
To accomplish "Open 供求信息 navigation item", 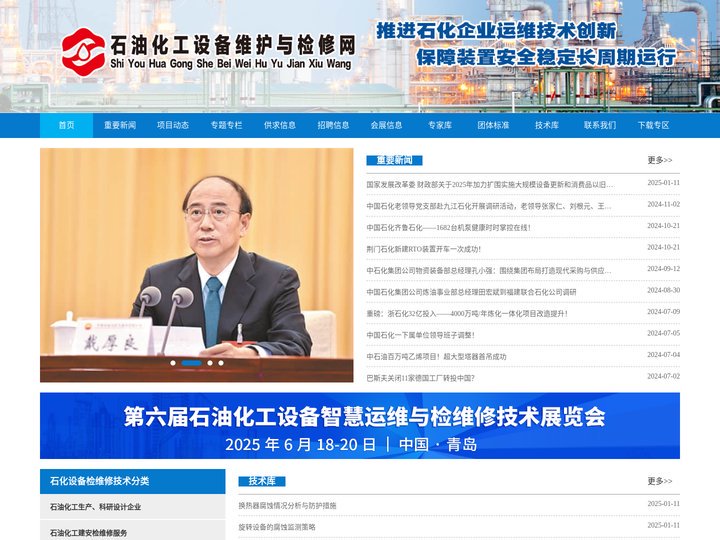I will (280, 125).
